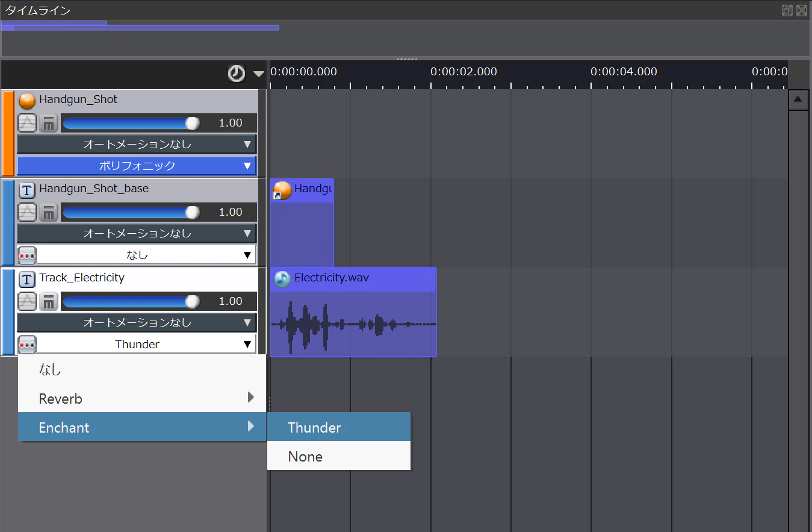The width and height of the screenshot is (812, 532).
Task: Click the Handgun_Shot volume slider
Action: [x=131, y=123]
